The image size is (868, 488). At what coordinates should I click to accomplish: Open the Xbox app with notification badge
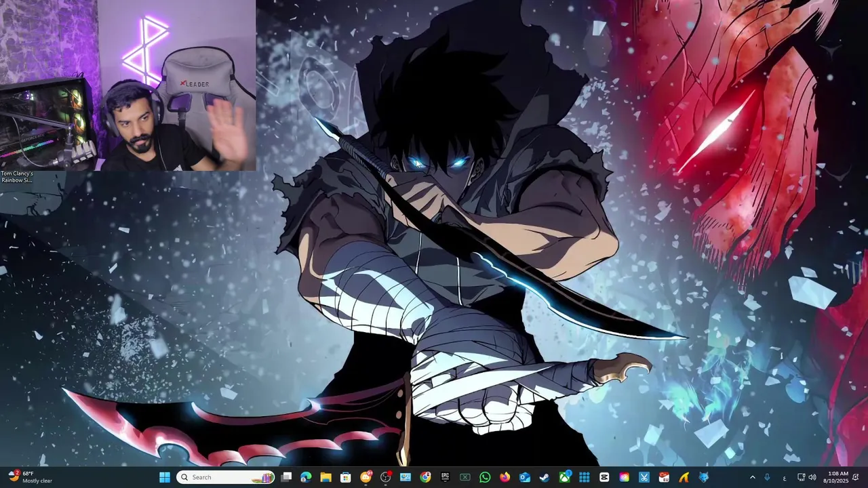click(x=564, y=477)
